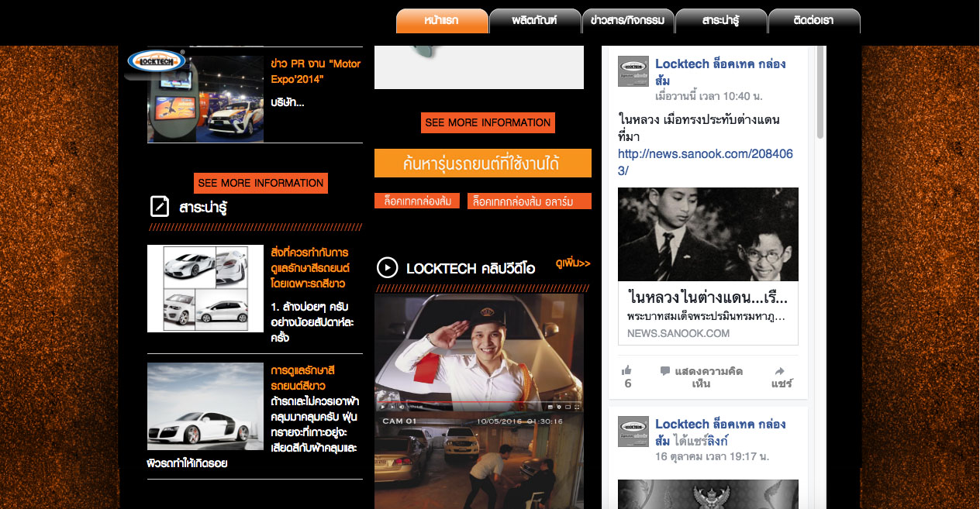Click แสดงความคิดเห็น on first post
The width and height of the screenshot is (980, 509).
coord(709,377)
